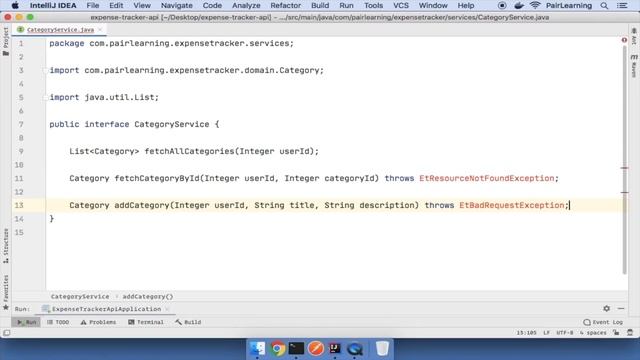Open Trash from the dock
The height and width of the screenshot is (360, 640).
pos(382,349)
